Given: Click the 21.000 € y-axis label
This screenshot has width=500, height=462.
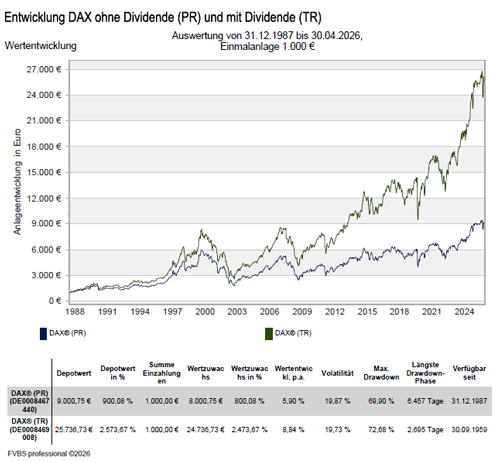Looking at the screenshot, I should 44,121.
